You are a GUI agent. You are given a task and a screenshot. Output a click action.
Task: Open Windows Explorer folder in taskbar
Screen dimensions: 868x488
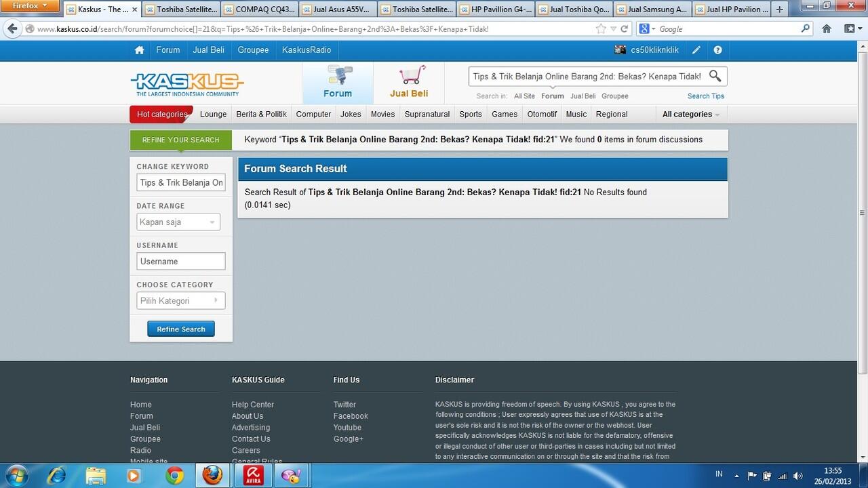point(96,475)
